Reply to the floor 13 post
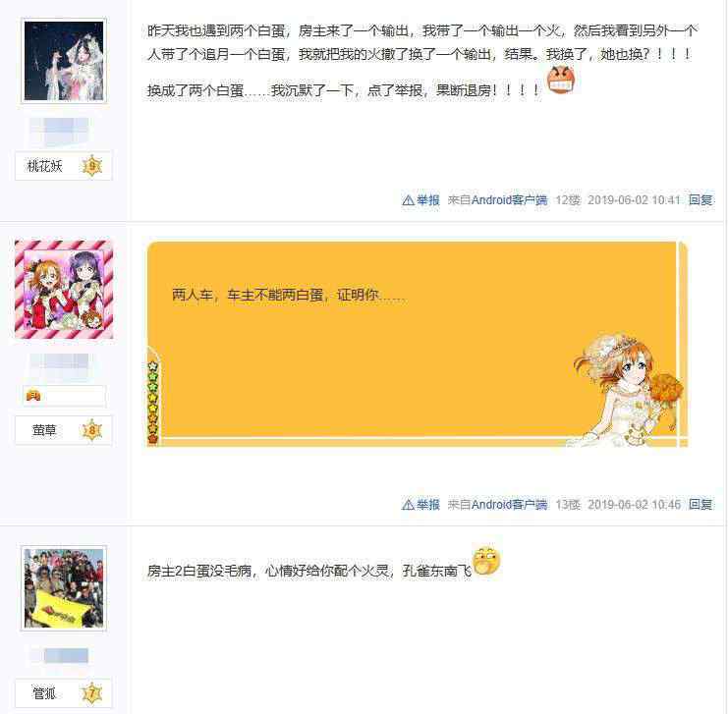The height and width of the screenshot is (714, 728). (700, 504)
